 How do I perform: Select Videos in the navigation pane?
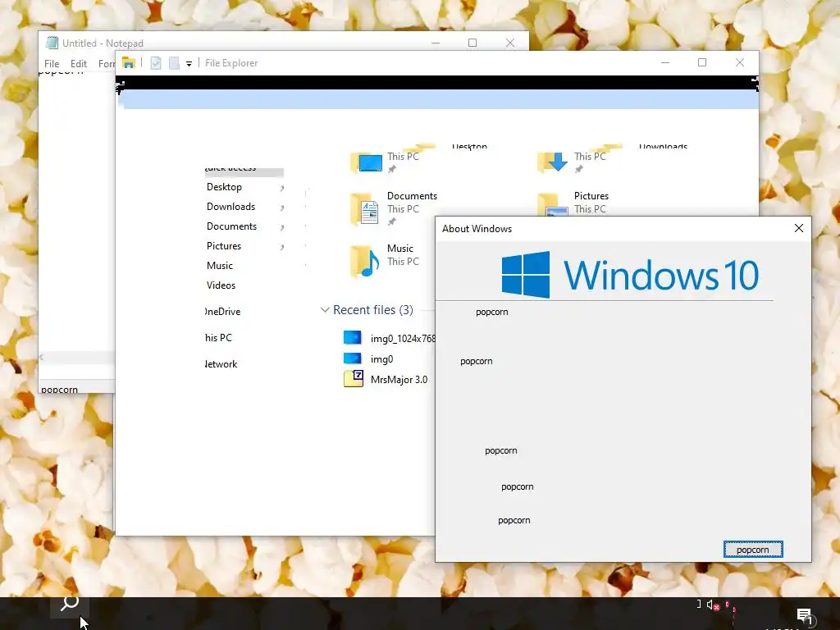[221, 285]
